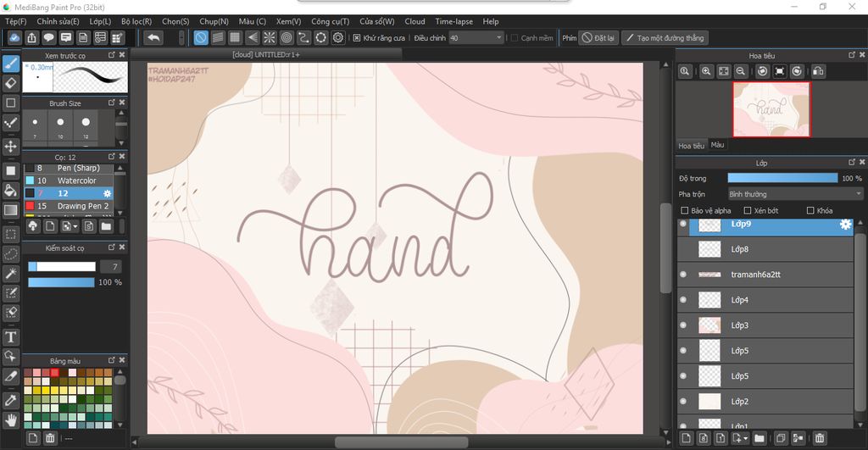
Task: Open the Pha trộn blend mode dropdown
Action: [795, 194]
